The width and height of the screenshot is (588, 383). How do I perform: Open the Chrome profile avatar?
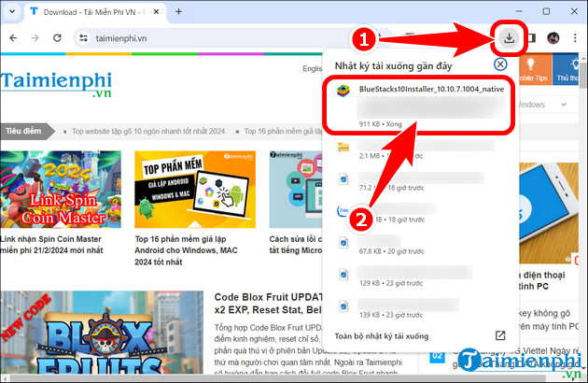coord(553,38)
